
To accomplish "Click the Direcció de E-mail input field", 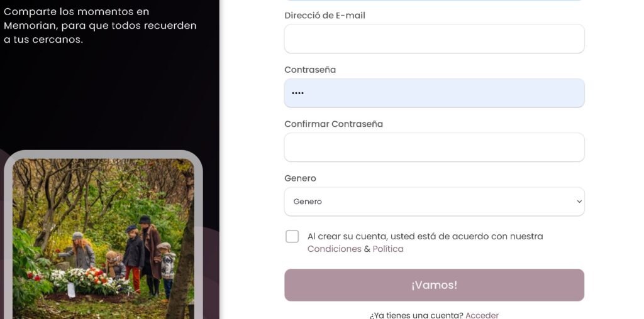I will pos(434,38).
